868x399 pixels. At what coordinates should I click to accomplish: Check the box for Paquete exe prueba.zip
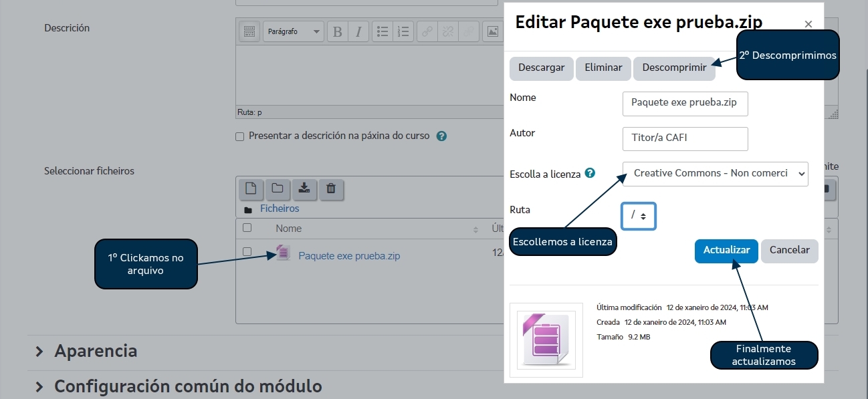pos(247,252)
